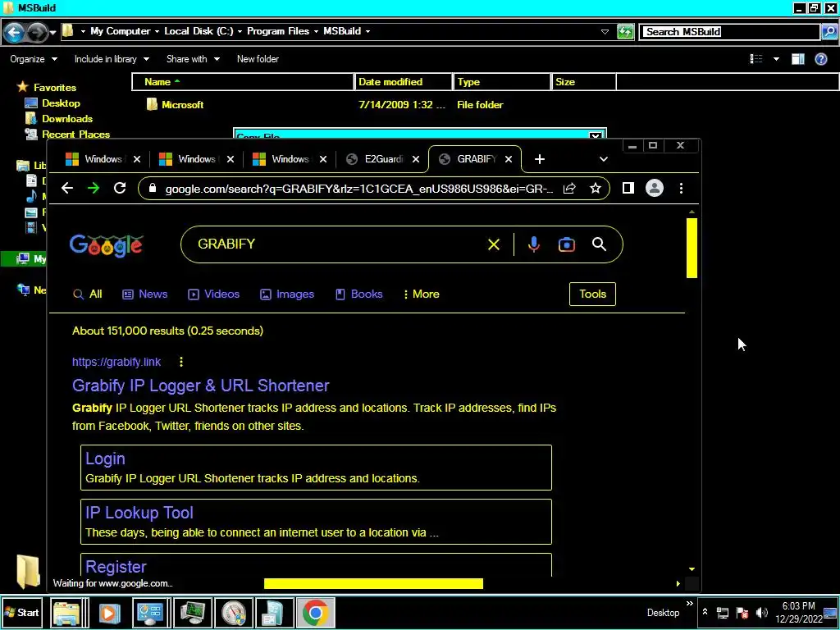The image size is (840, 630).
Task: Expand the More search filters
Action: (421, 294)
